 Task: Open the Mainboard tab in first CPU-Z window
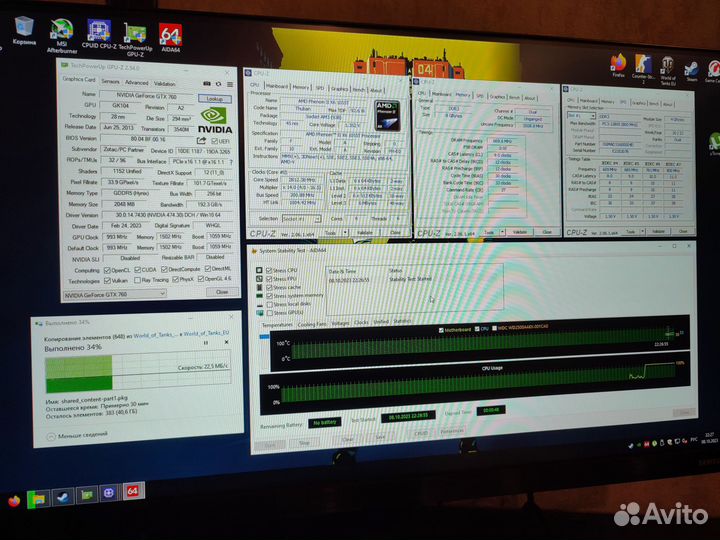point(276,86)
